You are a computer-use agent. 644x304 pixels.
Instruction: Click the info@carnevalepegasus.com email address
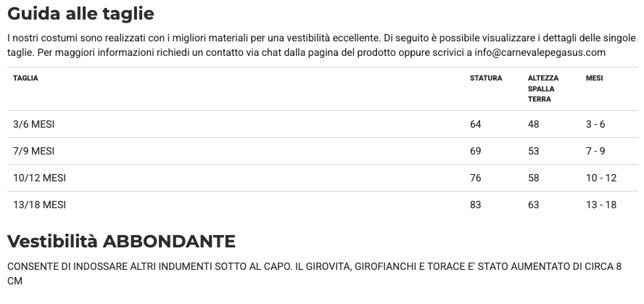540,53
